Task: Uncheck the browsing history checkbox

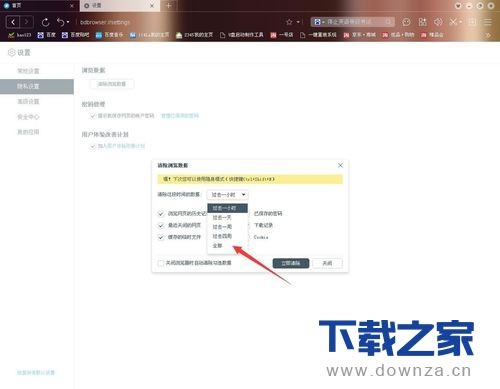Action: point(161,213)
